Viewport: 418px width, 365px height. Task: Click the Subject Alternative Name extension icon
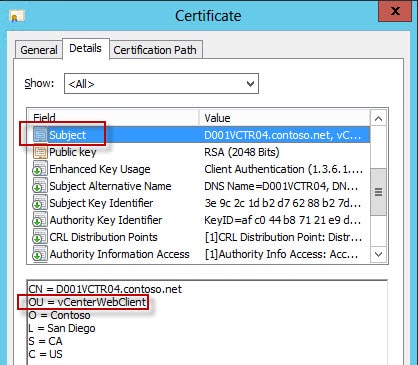[40, 186]
